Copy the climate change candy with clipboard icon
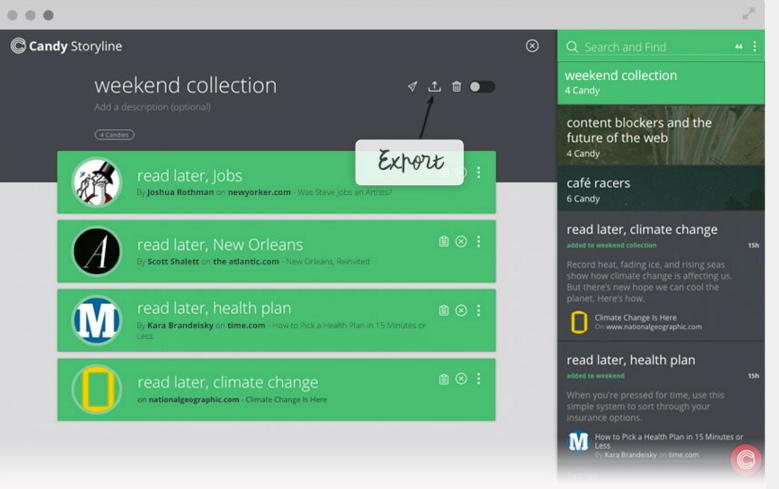The image size is (779, 489). (444, 379)
